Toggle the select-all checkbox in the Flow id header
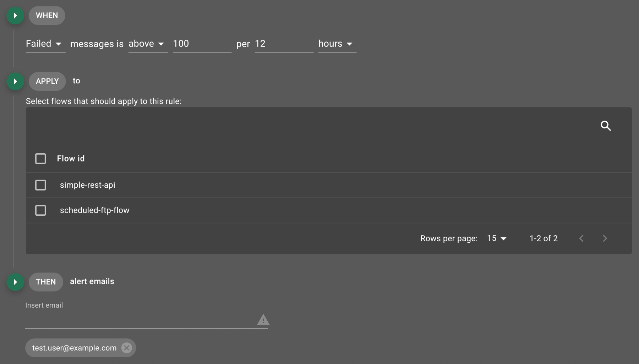Image resolution: width=639 pixels, height=364 pixels. coord(40,159)
